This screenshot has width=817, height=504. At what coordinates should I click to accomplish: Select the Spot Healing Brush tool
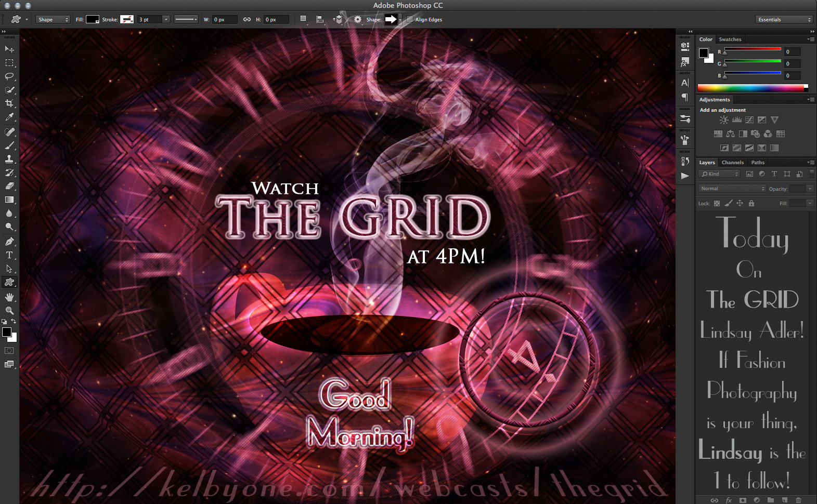pyautogui.click(x=9, y=132)
